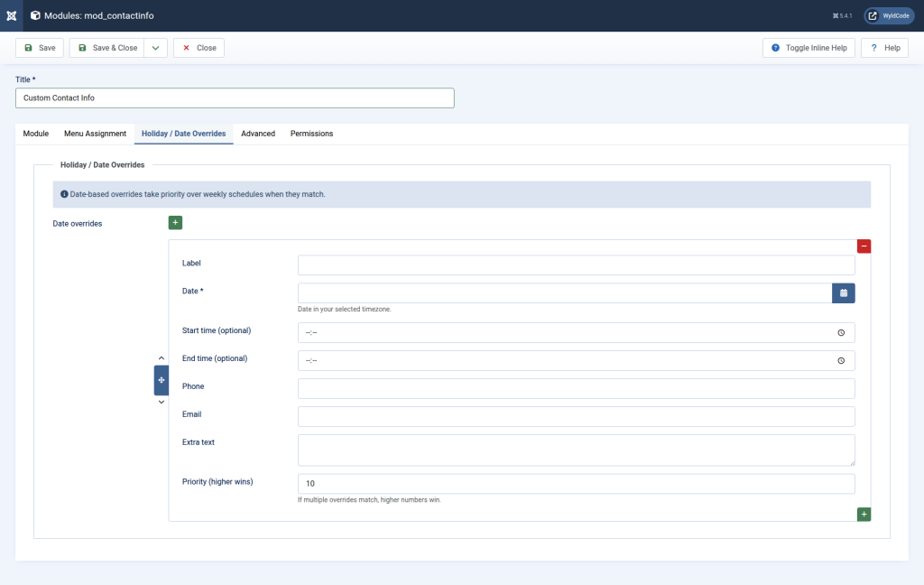This screenshot has height=585, width=924.
Task: Click the Help button
Action: tap(883, 47)
